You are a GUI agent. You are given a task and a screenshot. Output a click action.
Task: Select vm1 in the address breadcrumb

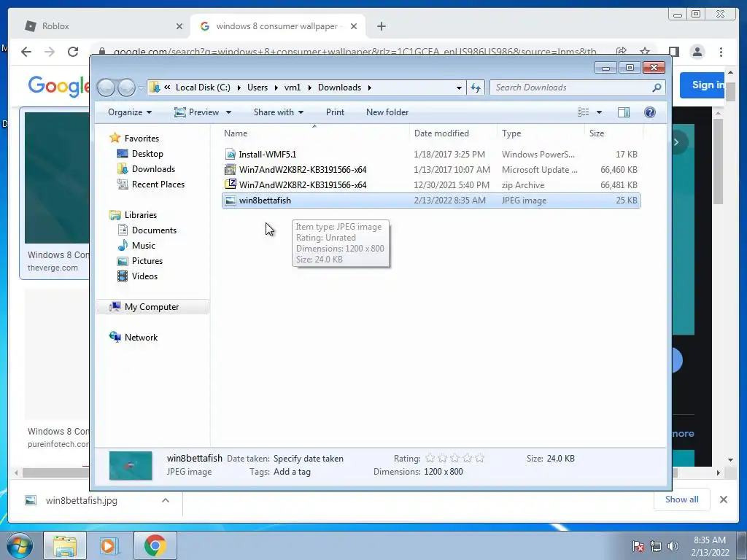tap(293, 87)
